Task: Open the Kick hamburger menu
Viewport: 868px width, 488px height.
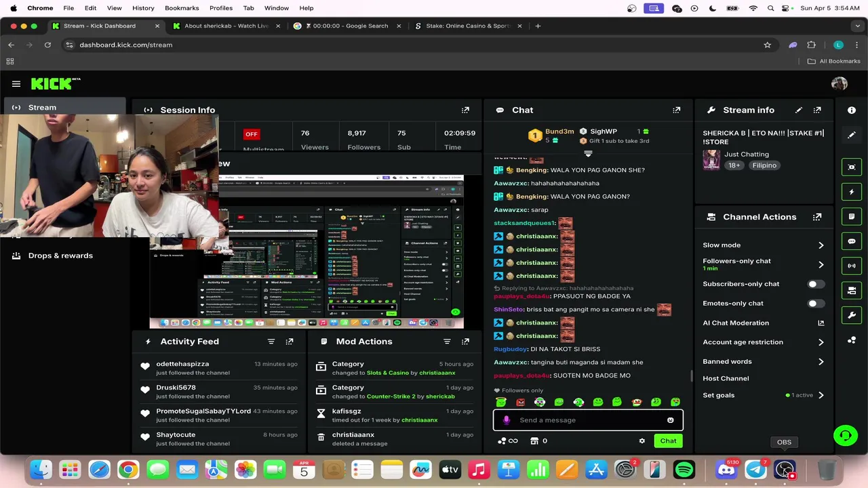Action: (x=16, y=84)
